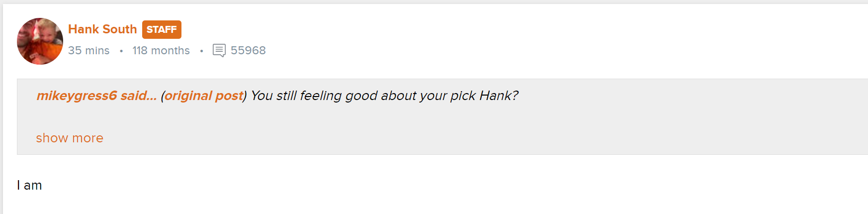Image resolution: width=868 pixels, height=214 pixels.
Task: Click the dot separator after 118 months
Action: (x=201, y=51)
